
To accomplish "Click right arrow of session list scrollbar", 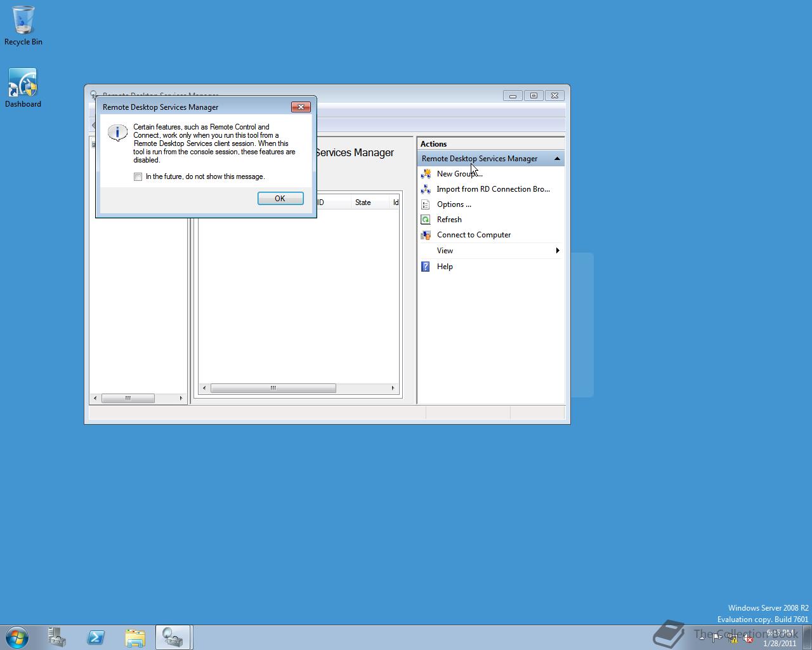I will (393, 388).
